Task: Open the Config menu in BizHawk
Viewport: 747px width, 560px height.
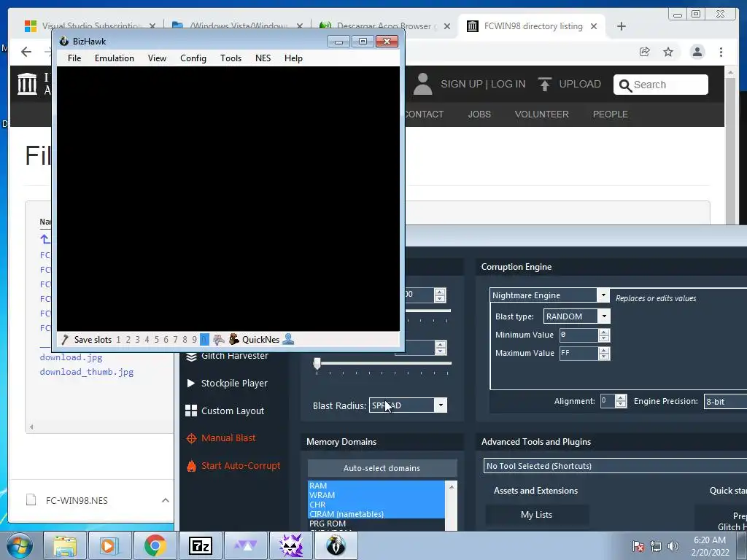Action: click(x=193, y=58)
